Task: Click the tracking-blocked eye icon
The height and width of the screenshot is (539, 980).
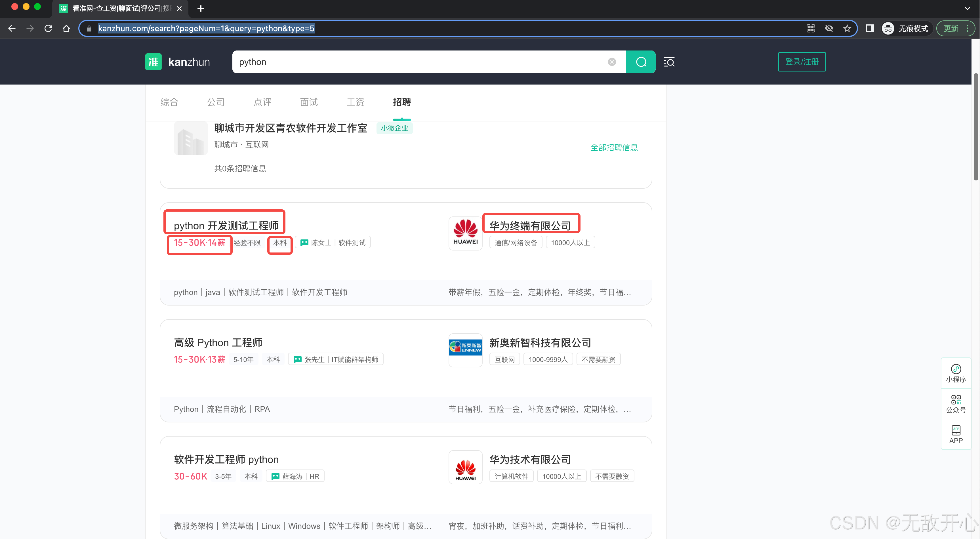Action: 829,29
